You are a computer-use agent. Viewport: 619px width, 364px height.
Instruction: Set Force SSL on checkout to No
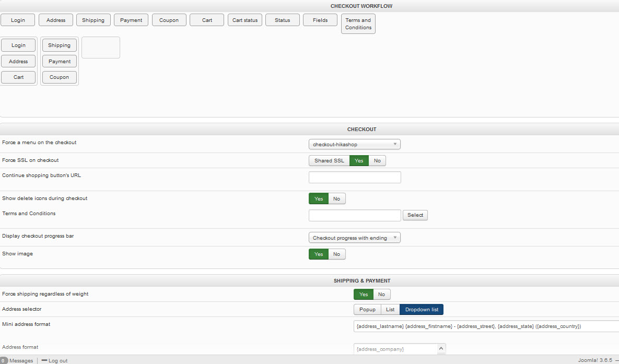pos(377,161)
